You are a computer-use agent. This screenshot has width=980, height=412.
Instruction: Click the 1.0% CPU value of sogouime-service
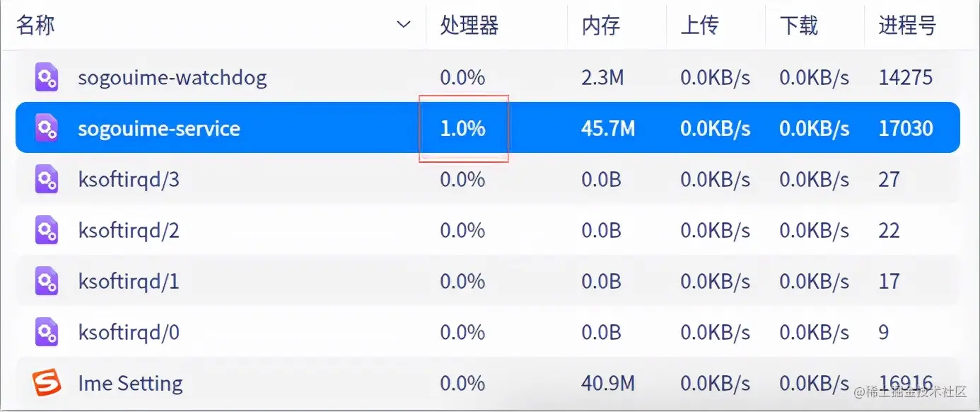tap(463, 128)
